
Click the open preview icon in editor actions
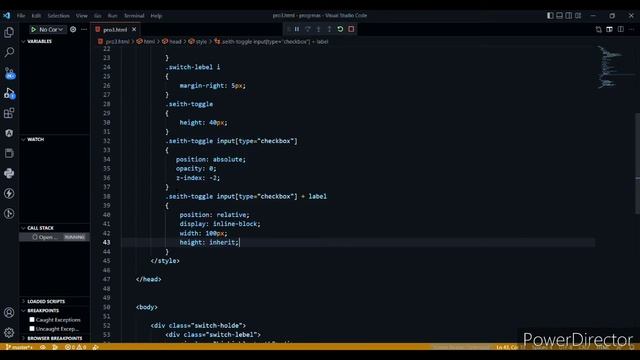609,29
